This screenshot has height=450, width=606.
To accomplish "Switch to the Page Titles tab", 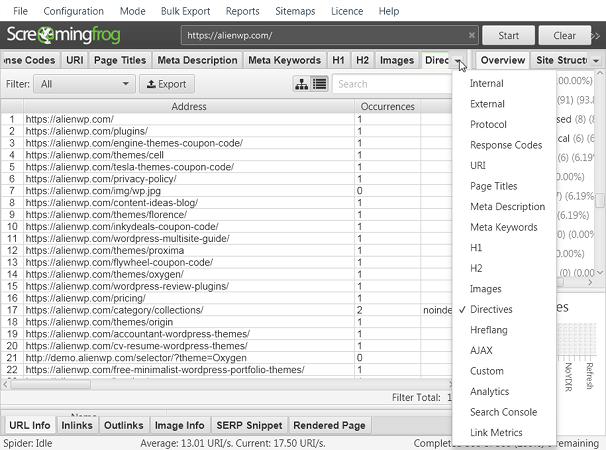I will pyautogui.click(x=120, y=60).
